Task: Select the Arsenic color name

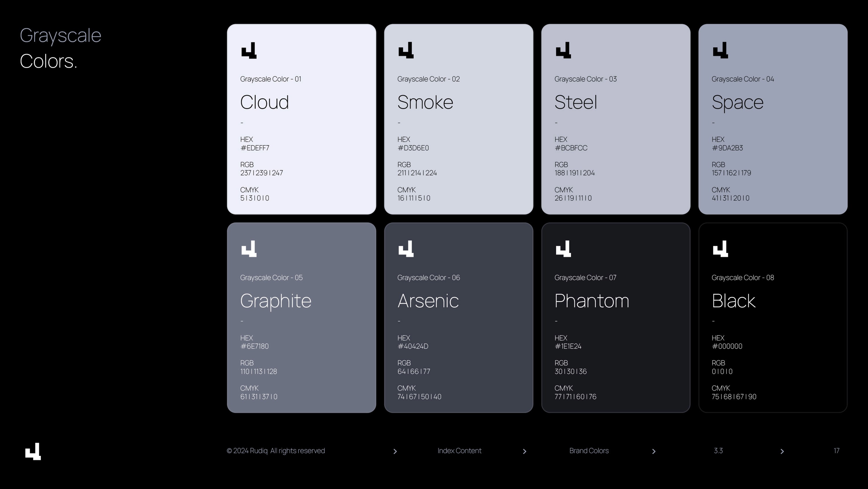Action: pyautogui.click(x=428, y=301)
